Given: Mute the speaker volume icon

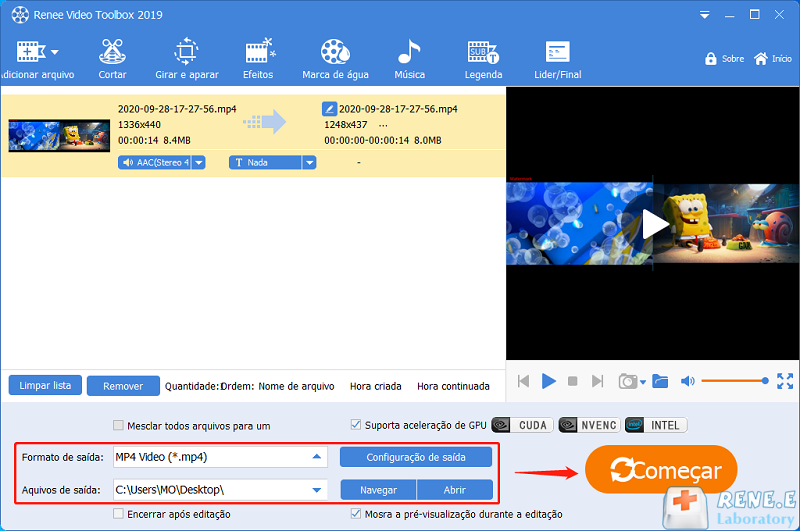Looking at the screenshot, I should [x=687, y=381].
